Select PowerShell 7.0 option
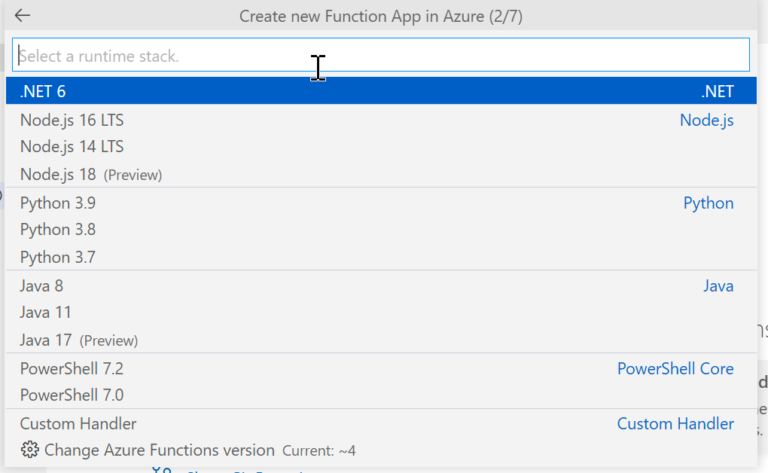 72,395
